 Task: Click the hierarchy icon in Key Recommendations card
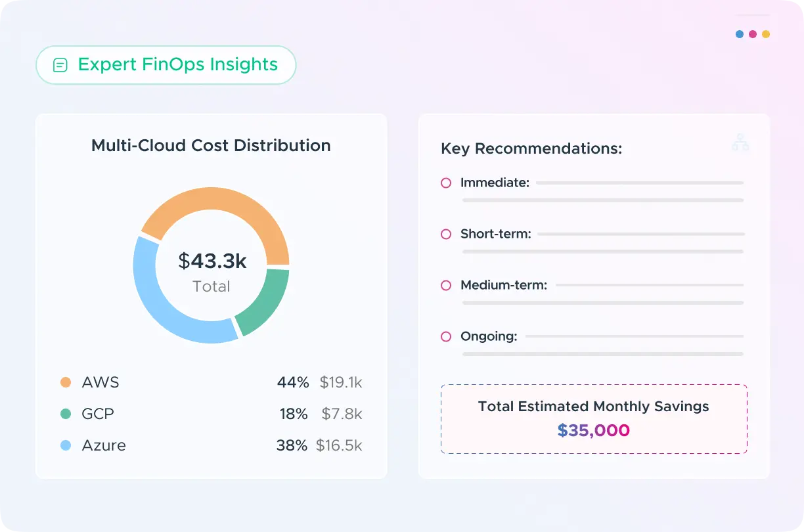[x=740, y=143]
